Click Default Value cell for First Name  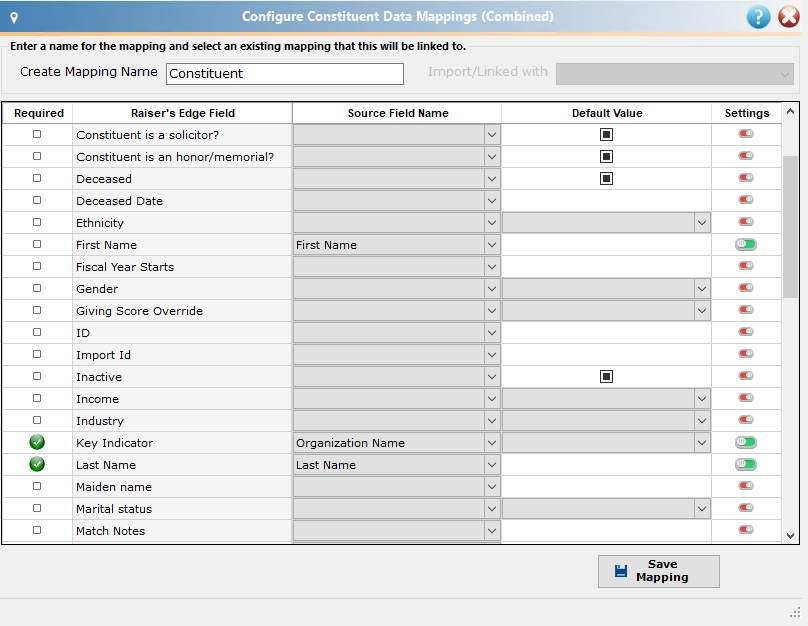(x=607, y=245)
